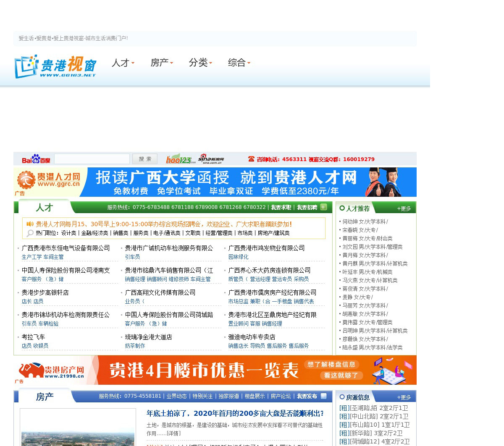The height and width of the screenshot is (446, 504).
Task: Open 广西贵港市鸿发物业有限公司 listing
Action: 267,248
